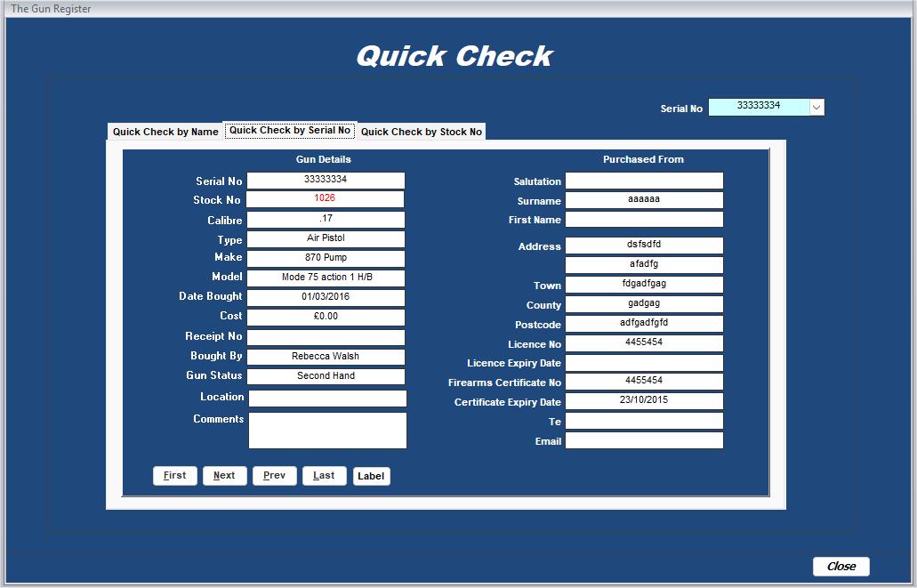
Task: Select the Comments text area
Action: tap(326, 431)
